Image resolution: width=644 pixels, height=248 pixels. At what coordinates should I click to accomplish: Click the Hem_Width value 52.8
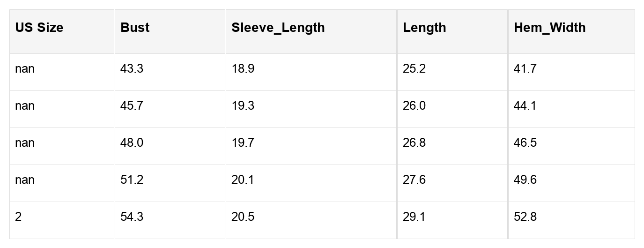(x=525, y=217)
